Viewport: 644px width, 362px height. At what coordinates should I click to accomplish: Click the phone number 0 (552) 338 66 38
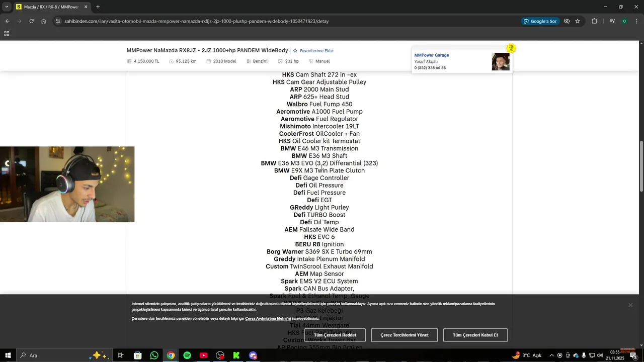pos(430,68)
